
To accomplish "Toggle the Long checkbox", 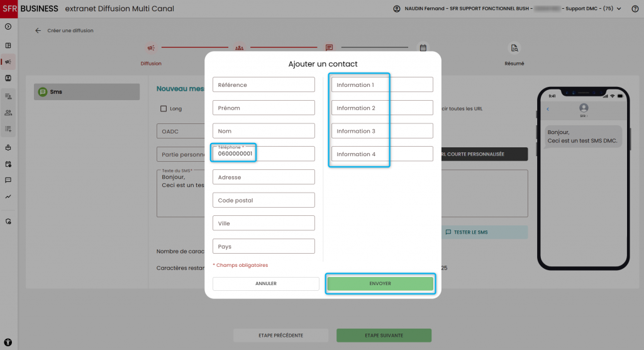I will click(164, 108).
